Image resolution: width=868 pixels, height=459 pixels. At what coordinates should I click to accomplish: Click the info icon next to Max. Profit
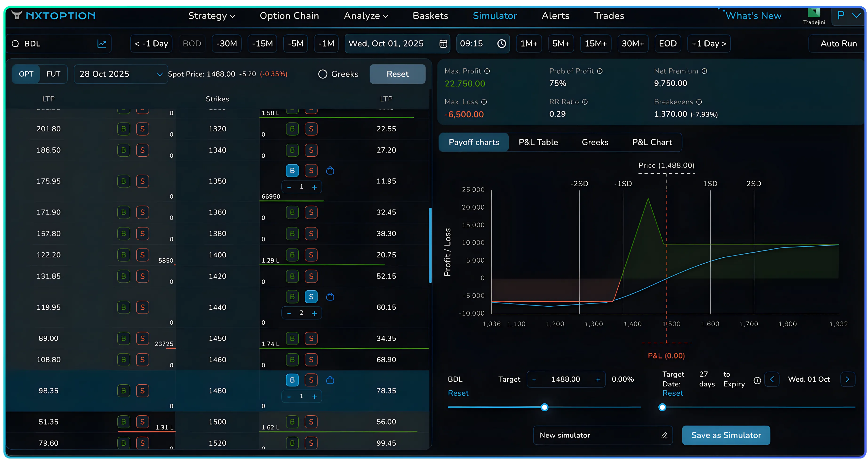(x=487, y=71)
